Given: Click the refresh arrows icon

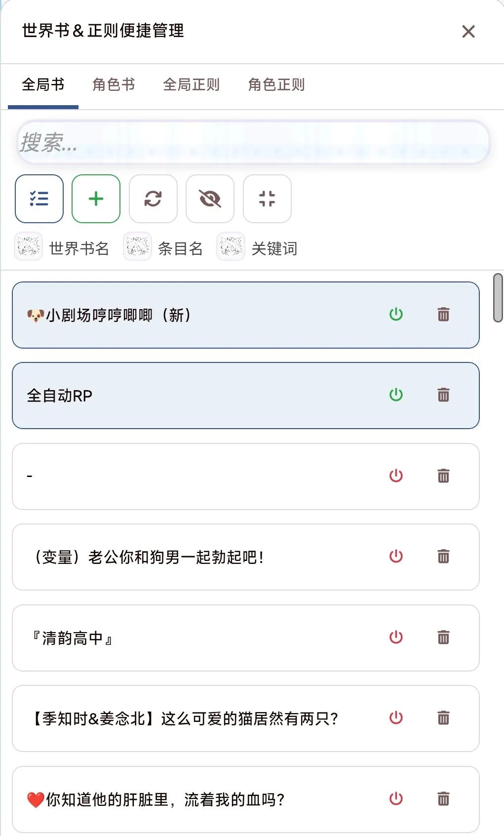Looking at the screenshot, I should pos(153,199).
